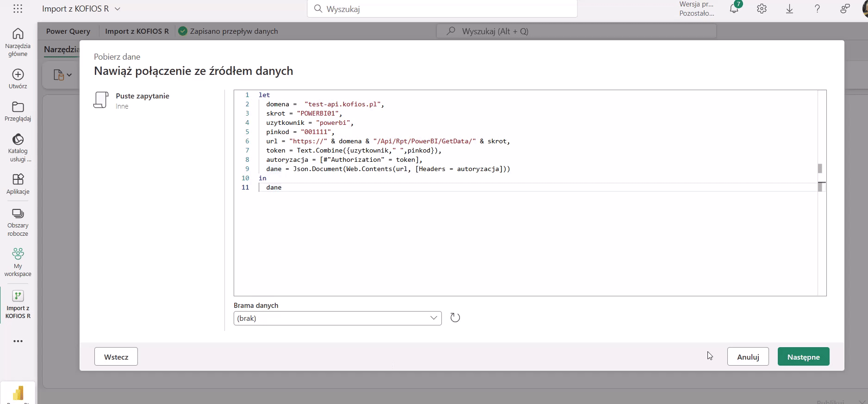868x404 pixels.
Task: Open settings gear icon
Action: 762,9
